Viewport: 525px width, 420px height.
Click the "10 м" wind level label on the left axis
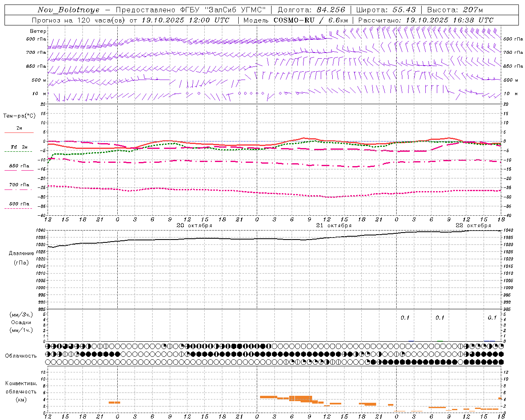tap(39, 94)
